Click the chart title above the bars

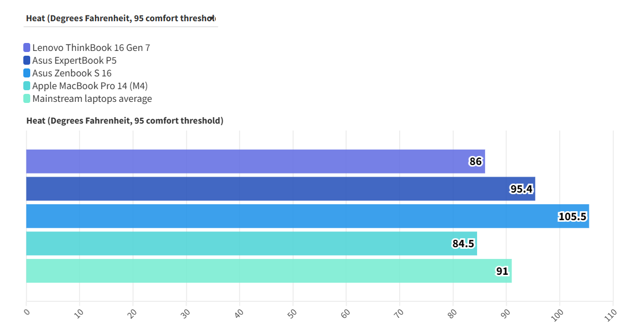point(125,121)
